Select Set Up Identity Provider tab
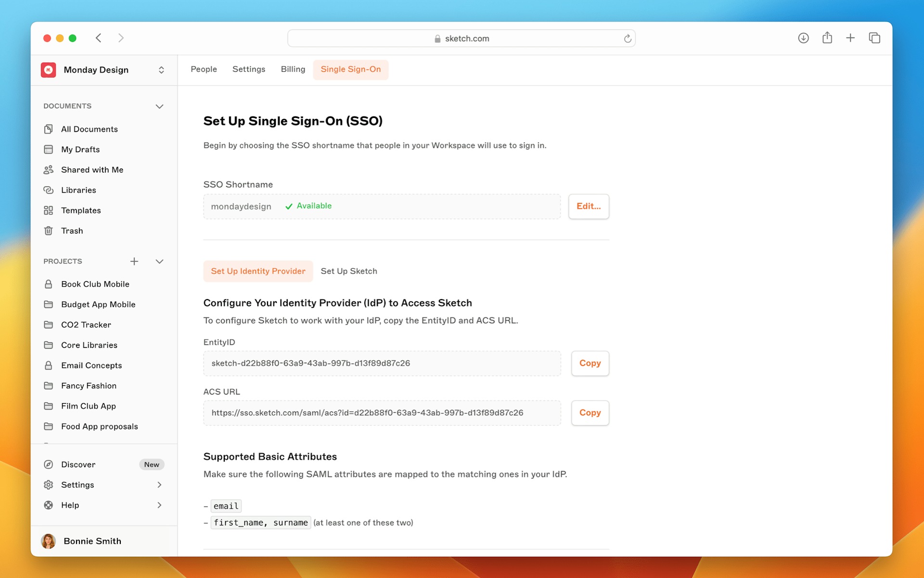This screenshot has width=924, height=578. click(258, 271)
